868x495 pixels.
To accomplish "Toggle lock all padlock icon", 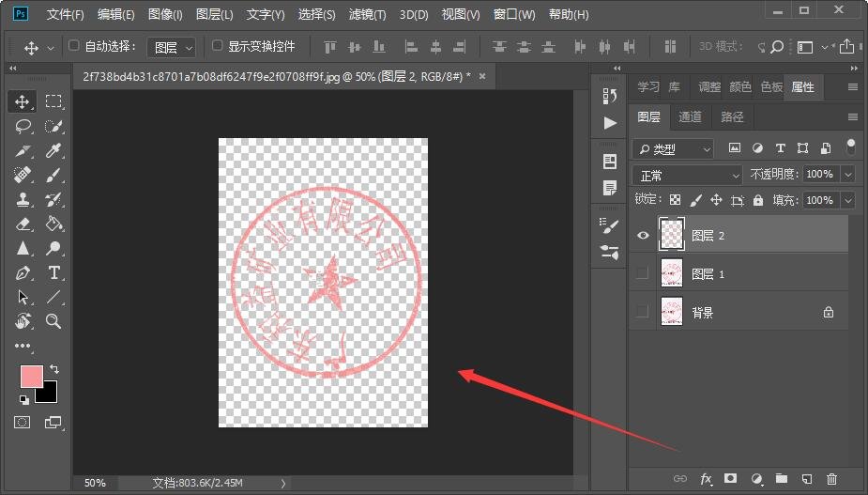I will [x=758, y=200].
